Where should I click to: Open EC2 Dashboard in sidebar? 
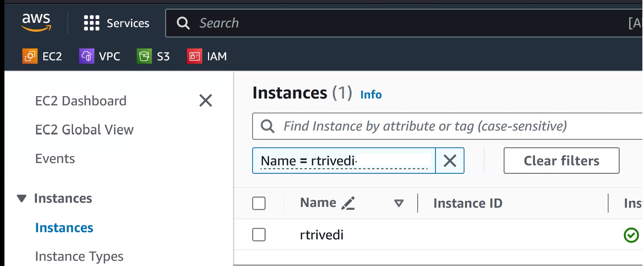81,101
